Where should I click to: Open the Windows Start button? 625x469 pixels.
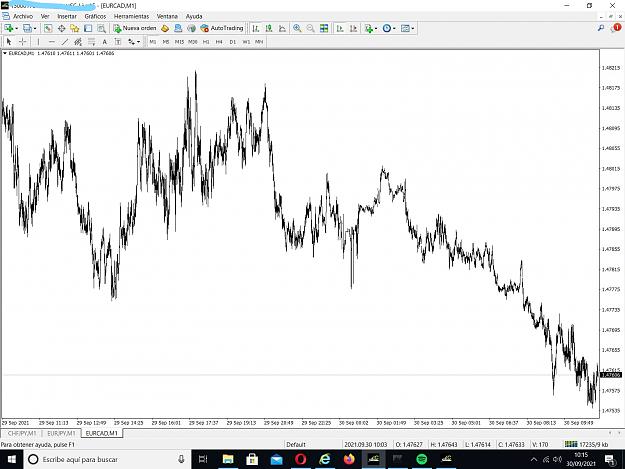pos(12,459)
